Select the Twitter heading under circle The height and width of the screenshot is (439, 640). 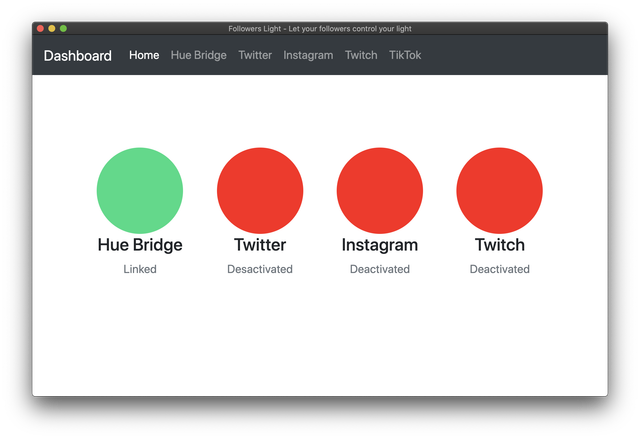point(260,245)
